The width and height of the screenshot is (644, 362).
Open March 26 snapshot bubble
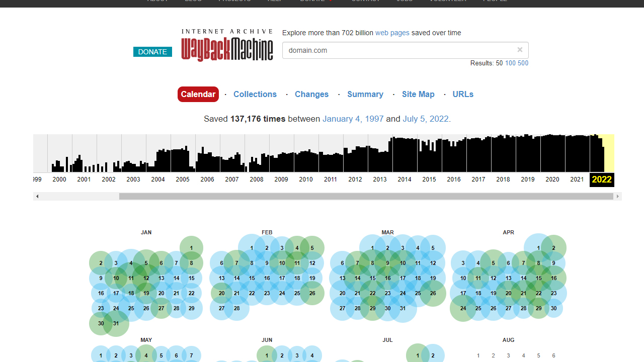[433, 293]
